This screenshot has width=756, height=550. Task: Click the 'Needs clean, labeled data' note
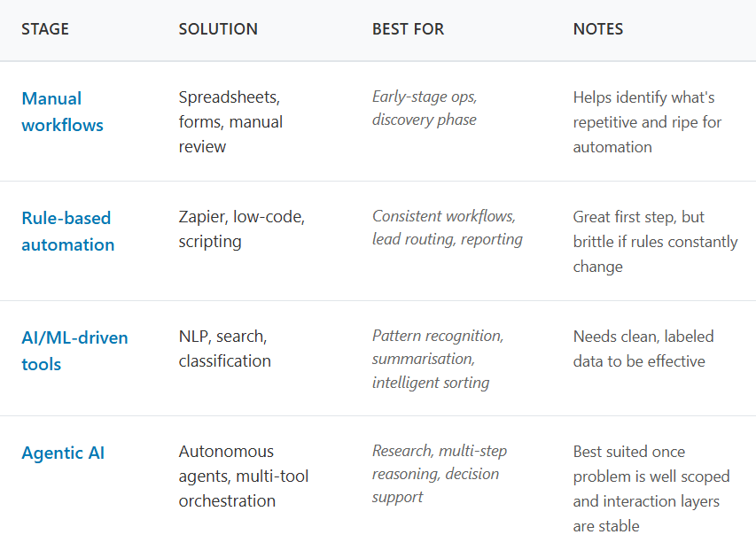[643, 349]
